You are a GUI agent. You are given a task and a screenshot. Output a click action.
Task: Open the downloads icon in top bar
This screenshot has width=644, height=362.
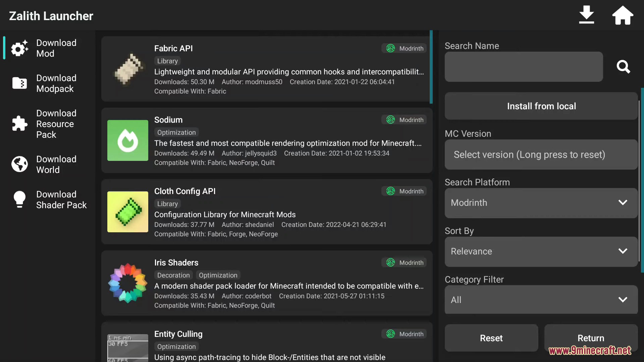(x=586, y=15)
